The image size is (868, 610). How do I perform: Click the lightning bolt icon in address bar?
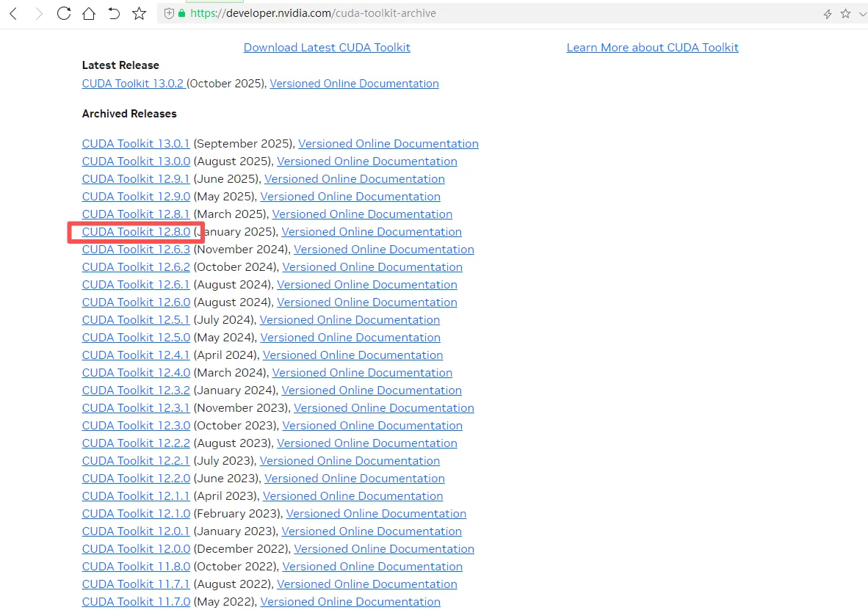click(x=827, y=14)
